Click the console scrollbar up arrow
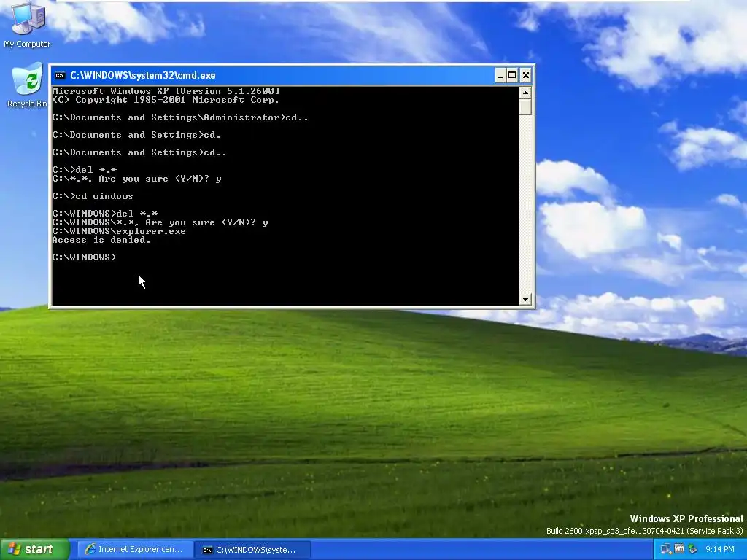The width and height of the screenshot is (747, 560). [x=525, y=93]
